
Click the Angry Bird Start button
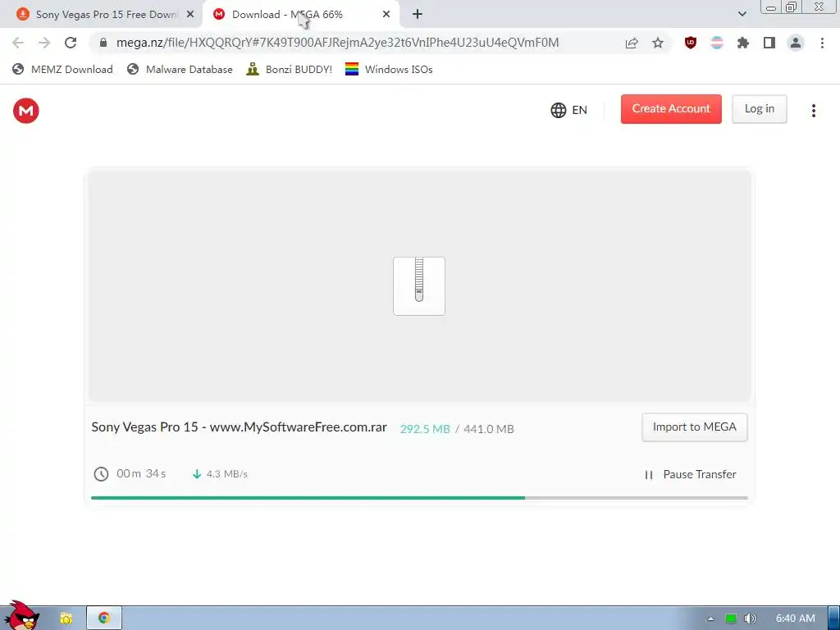21,616
